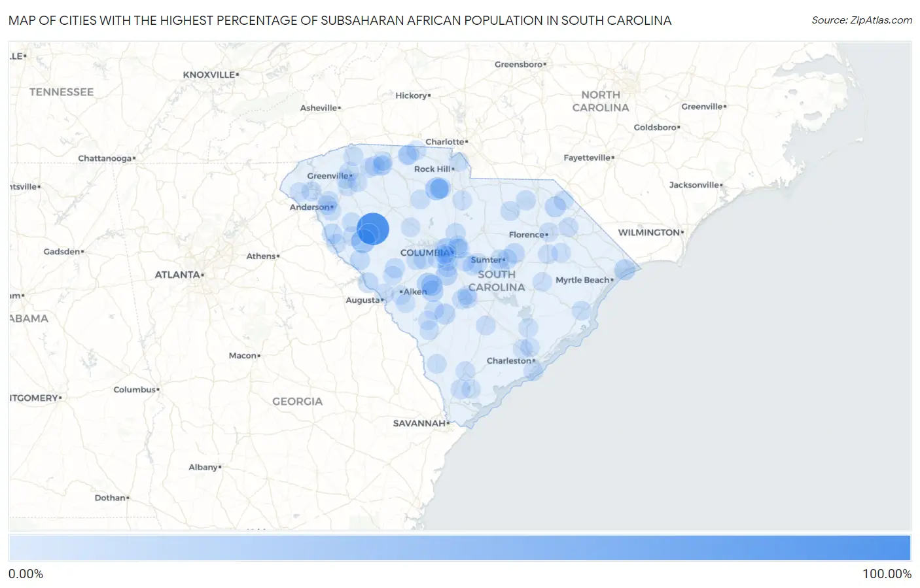The image size is (920, 588).
Task: Click the Anderson city label
Action: pyautogui.click(x=310, y=207)
